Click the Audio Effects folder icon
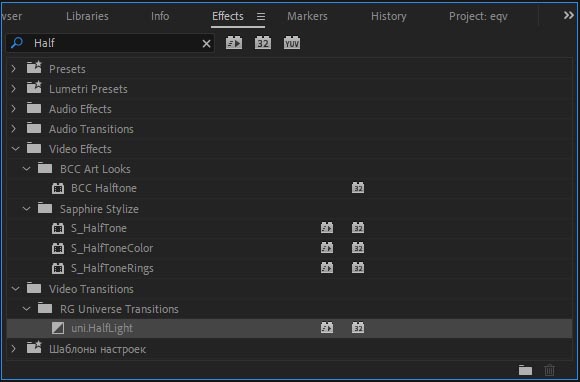The image size is (580, 382). point(34,108)
